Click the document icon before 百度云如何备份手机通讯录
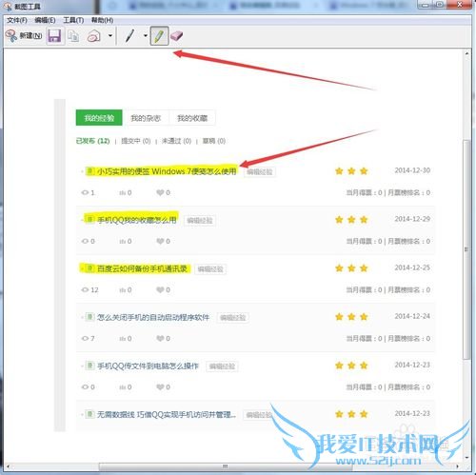Image resolution: width=476 pixels, height=475 pixels. click(89, 268)
